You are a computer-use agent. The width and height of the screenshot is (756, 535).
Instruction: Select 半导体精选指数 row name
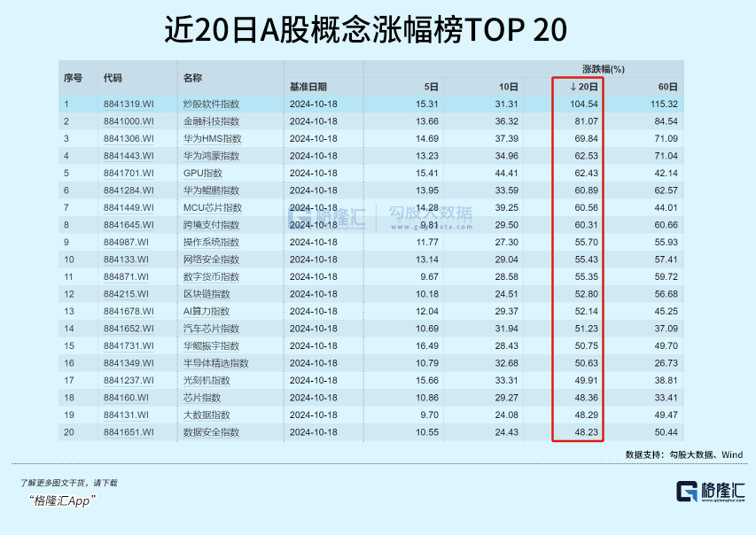point(216,363)
